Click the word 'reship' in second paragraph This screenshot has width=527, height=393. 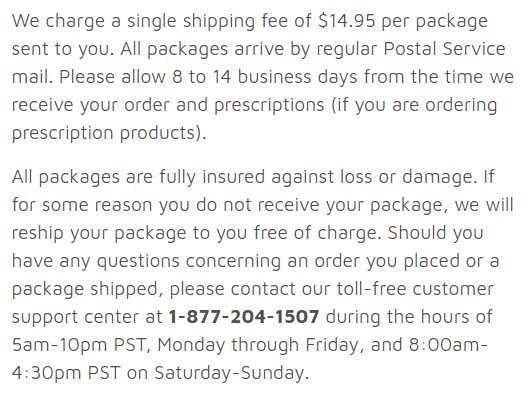38,233
